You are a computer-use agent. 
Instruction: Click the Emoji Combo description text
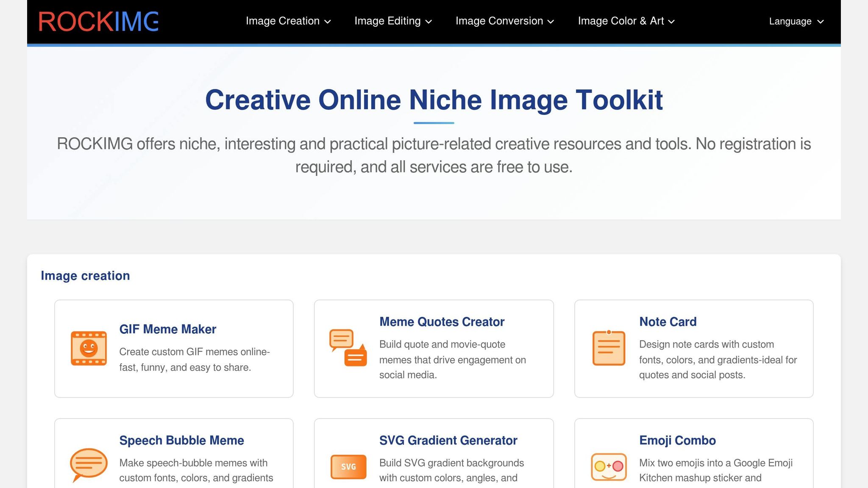click(x=716, y=470)
